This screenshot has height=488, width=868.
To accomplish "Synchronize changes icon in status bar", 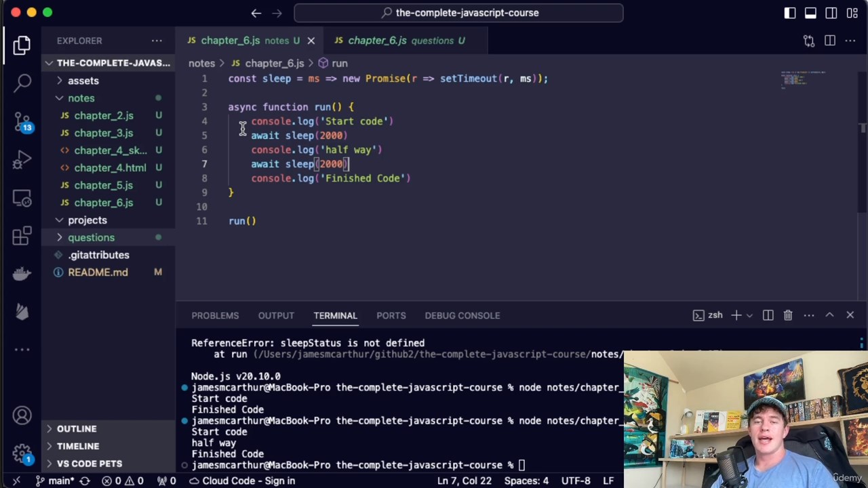I will tap(85, 481).
